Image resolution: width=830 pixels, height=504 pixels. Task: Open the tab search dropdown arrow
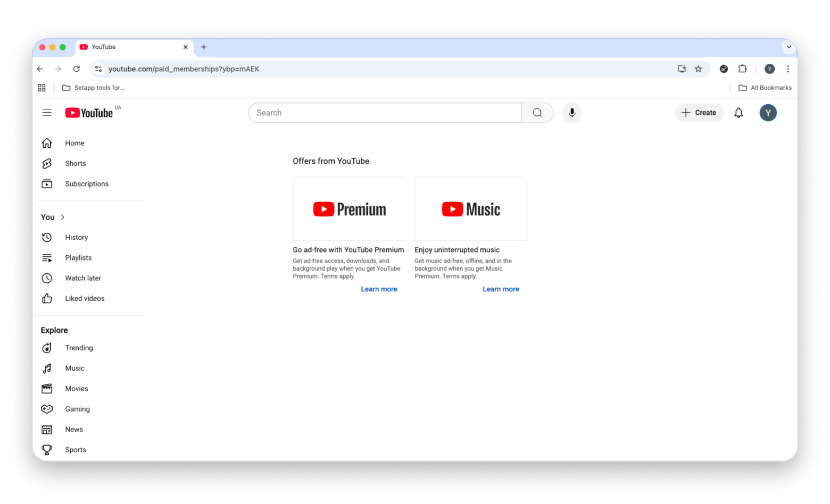(x=788, y=47)
